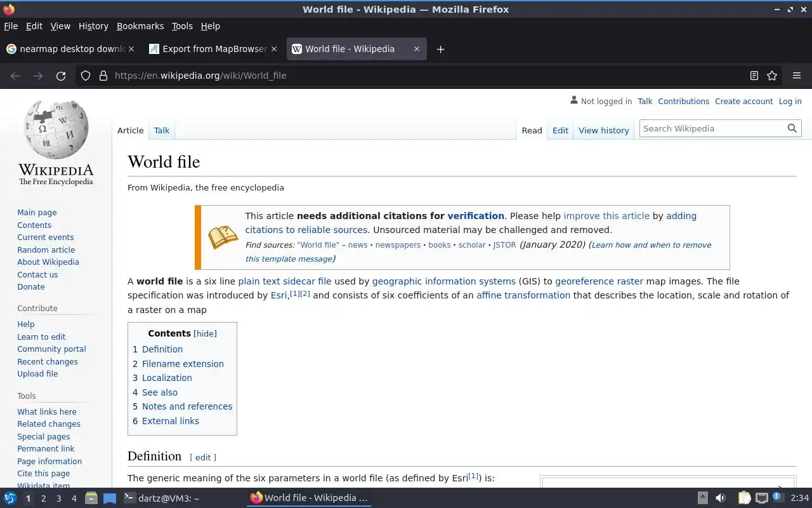Open the History menu
This screenshot has height=508, width=812.
[x=93, y=26]
